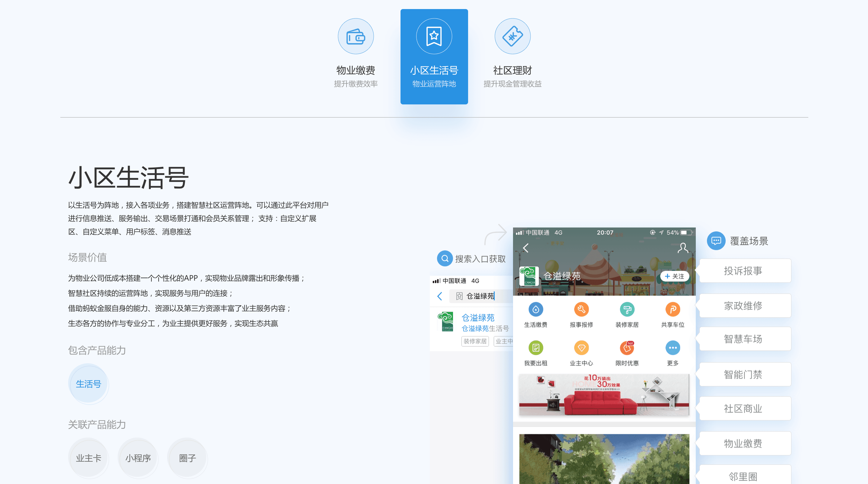868x484 pixels.
Task: Tap the 报事报修 wrench icon
Action: [x=581, y=309]
